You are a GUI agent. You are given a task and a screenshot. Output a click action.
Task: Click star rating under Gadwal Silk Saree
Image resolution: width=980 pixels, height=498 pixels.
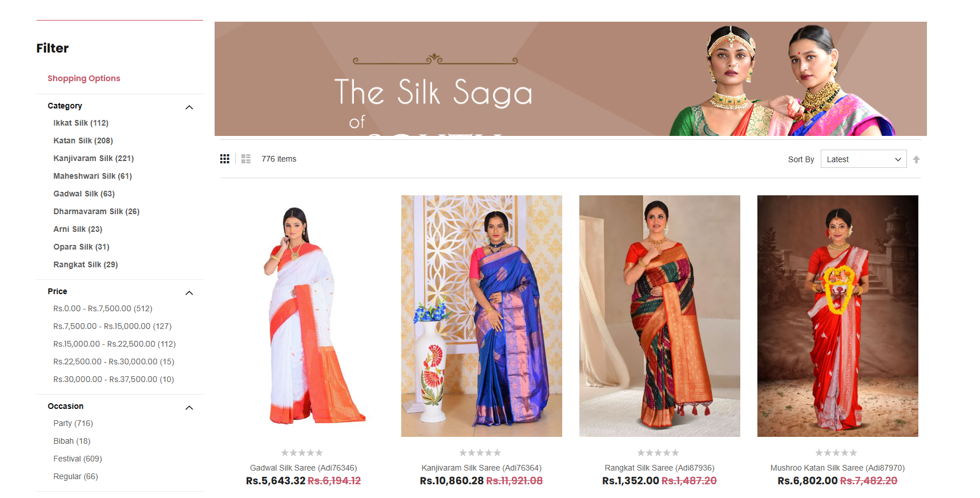pos(303,453)
